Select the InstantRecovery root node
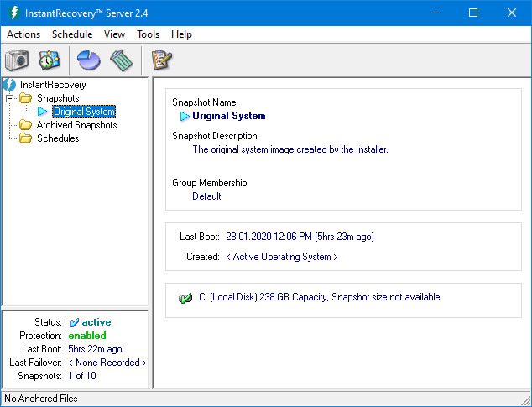This screenshot has width=532, height=407. pos(53,85)
